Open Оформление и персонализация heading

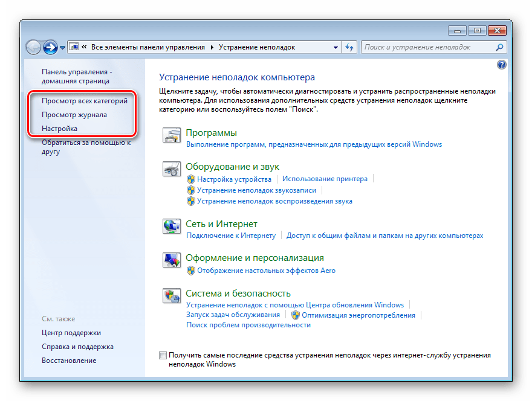255,258
